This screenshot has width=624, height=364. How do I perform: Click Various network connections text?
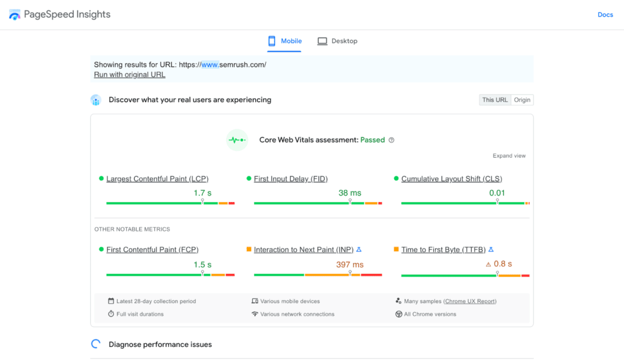tap(297, 314)
